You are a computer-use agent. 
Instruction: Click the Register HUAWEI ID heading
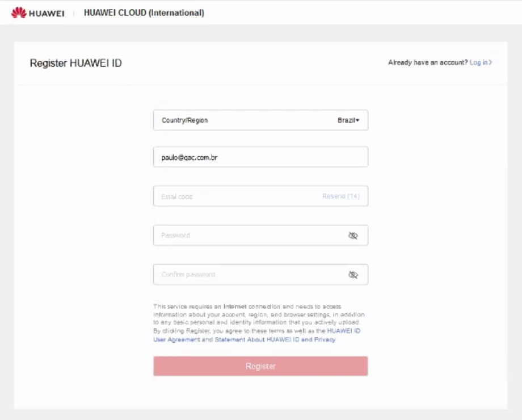[x=75, y=63]
